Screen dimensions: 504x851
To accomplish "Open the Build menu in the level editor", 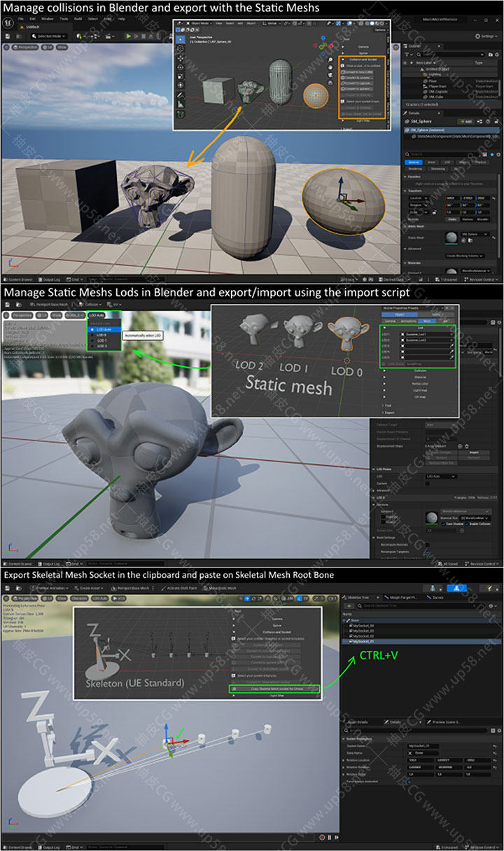I will [x=78, y=19].
